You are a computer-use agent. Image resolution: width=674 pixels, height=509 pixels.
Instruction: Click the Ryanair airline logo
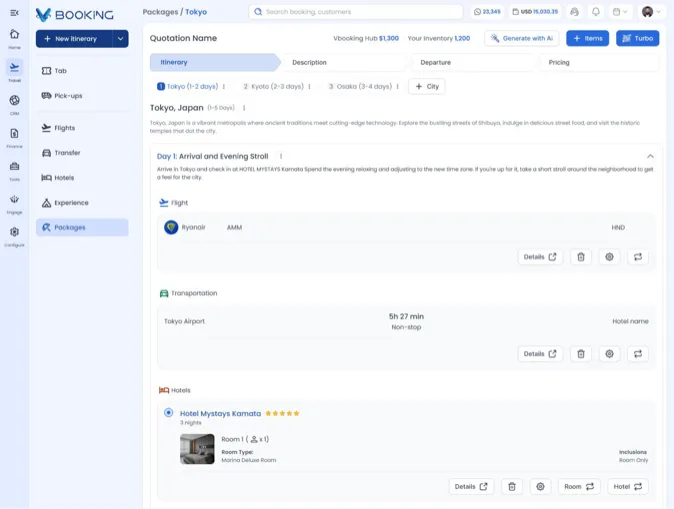coord(171,227)
